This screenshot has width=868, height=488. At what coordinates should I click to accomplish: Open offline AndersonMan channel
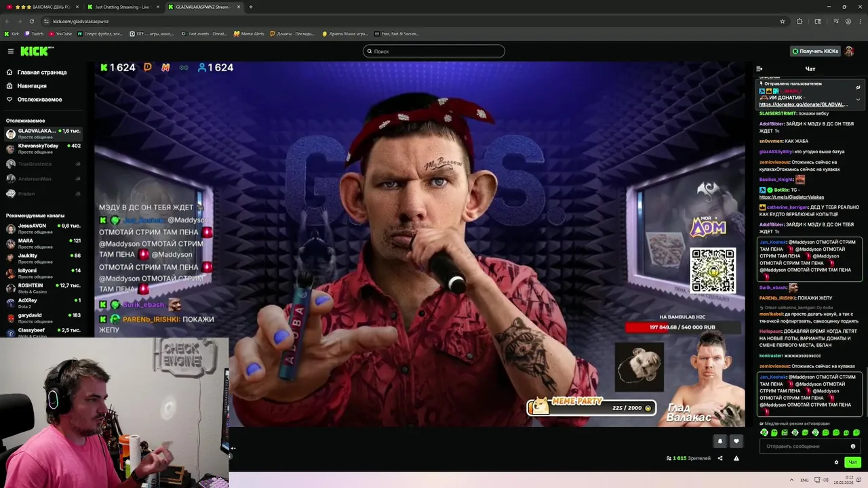tap(43, 178)
